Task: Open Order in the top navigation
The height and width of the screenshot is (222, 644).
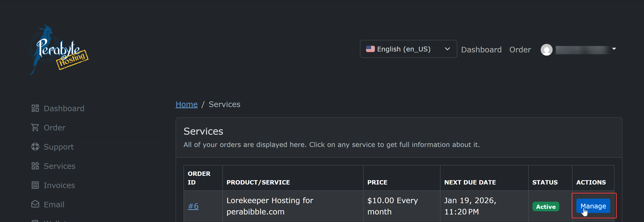Action: 520,50
